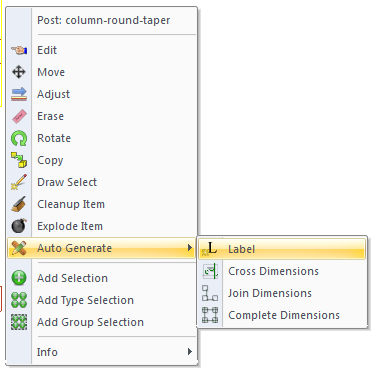
Task: Click the Add Type Selection circles icon
Action: pyautogui.click(x=19, y=300)
